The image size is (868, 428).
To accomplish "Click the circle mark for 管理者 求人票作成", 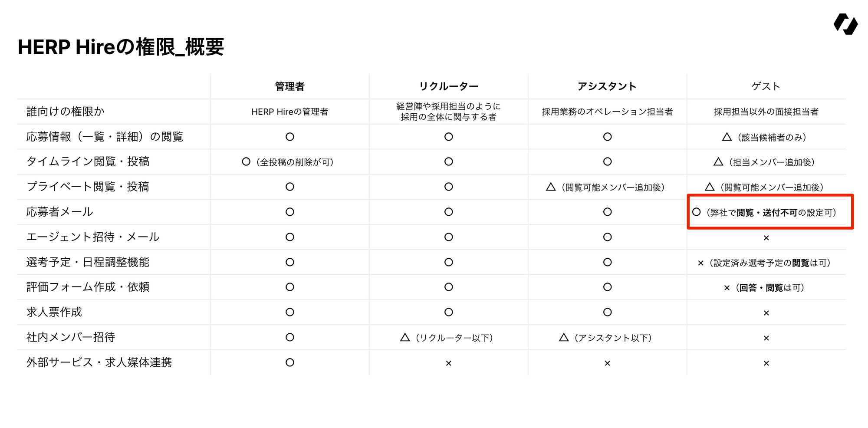I will click(290, 312).
